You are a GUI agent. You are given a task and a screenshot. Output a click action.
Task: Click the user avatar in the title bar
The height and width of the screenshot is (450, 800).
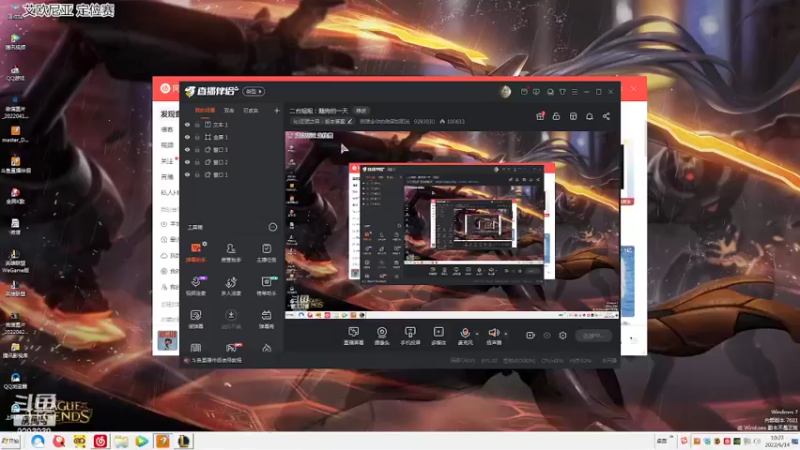[505, 92]
